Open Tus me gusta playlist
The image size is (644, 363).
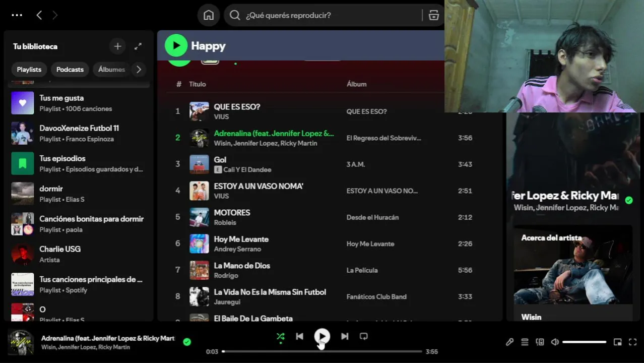click(x=79, y=103)
